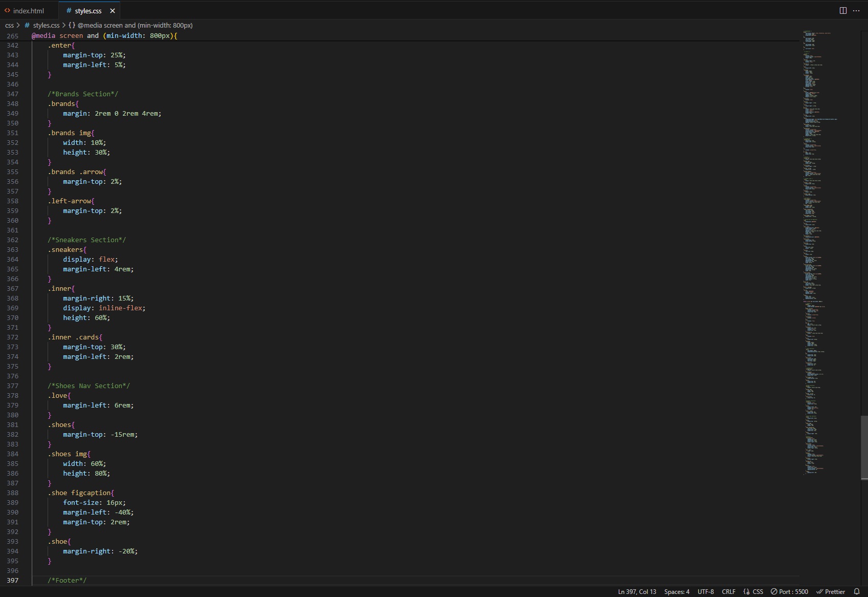Toggle line endings via CRLF indicator
This screenshot has width=868, height=597.
[x=728, y=591]
